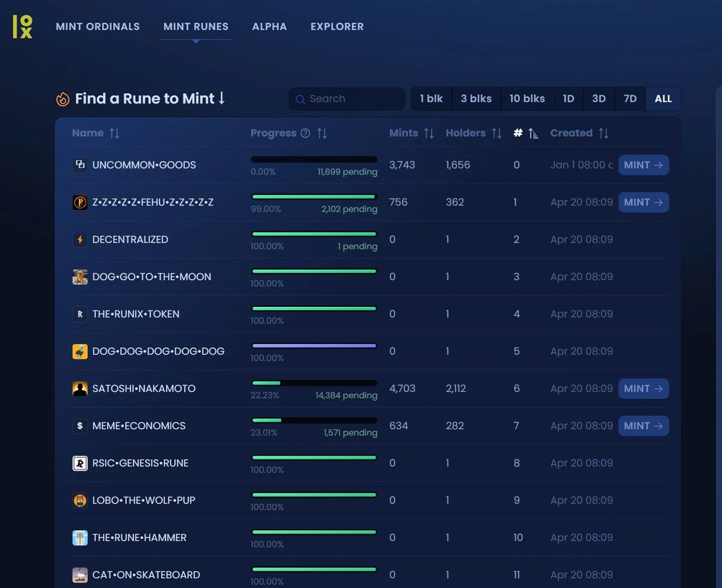722x588 pixels.
Task: Filter runes by 3 blks timeframe
Action: tap(476, 99)
